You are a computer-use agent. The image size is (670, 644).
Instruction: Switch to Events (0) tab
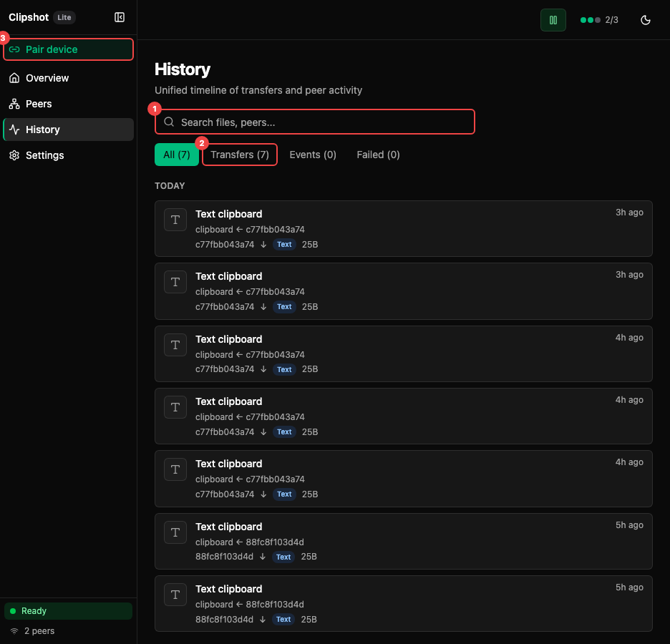click(313, 155)
